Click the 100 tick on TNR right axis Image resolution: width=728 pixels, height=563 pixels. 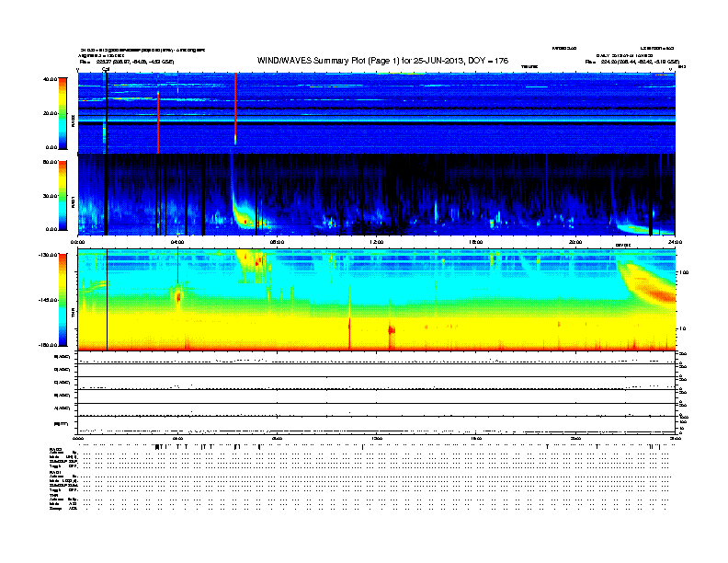click(x=684, y=272)
